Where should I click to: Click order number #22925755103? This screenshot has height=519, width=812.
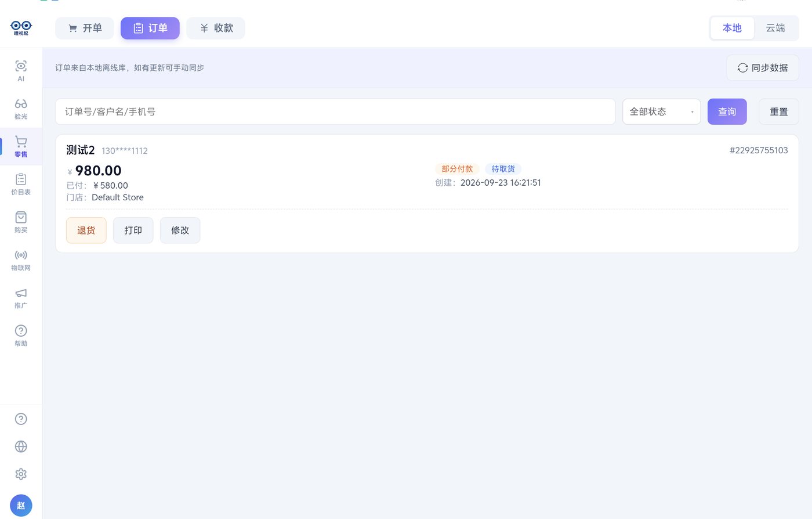759,150
